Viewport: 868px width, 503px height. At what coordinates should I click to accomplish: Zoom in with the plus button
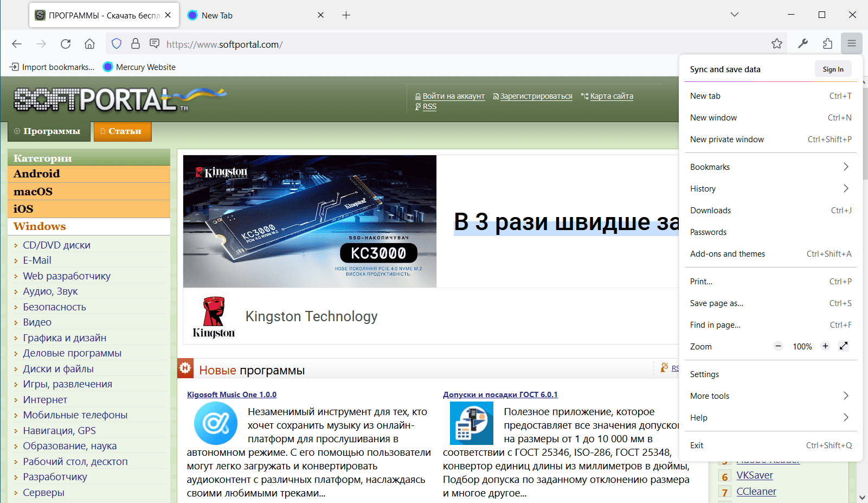(825, 346)
